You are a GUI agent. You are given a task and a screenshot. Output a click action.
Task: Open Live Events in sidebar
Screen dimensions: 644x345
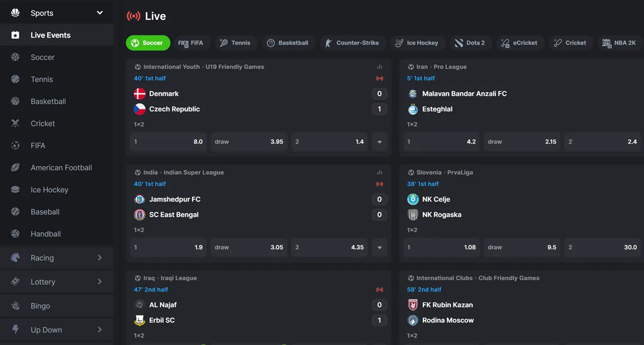(x=50, y=35)
